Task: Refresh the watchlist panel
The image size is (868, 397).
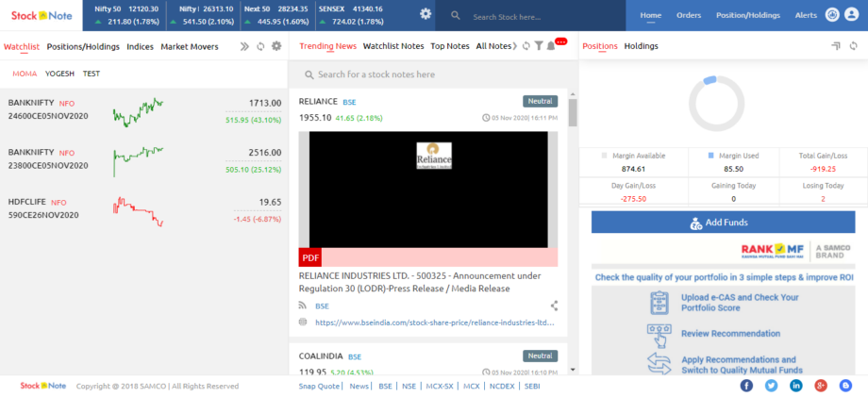Action: (260, 46)
